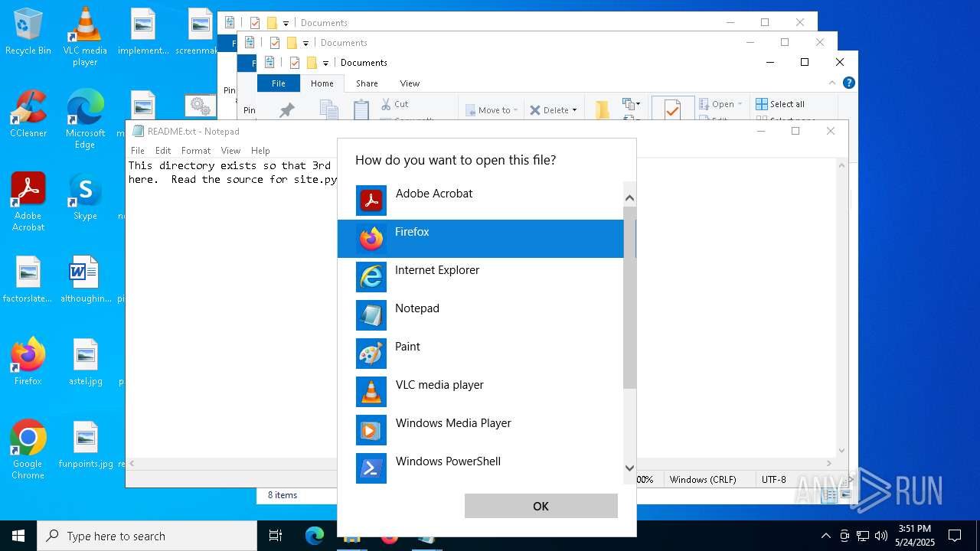Open Notepad's Help menu

[x=260, y=151]
